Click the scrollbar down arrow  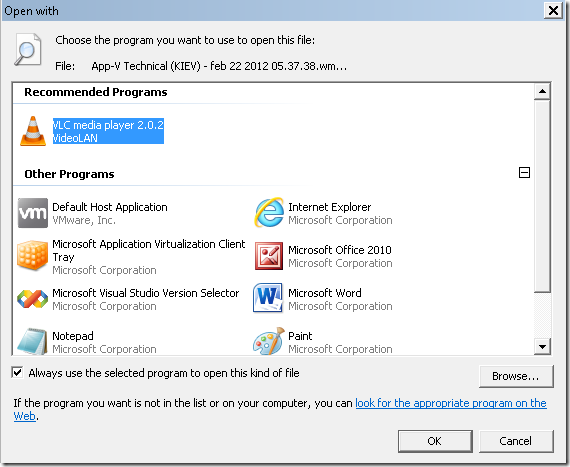pos(542,347)
